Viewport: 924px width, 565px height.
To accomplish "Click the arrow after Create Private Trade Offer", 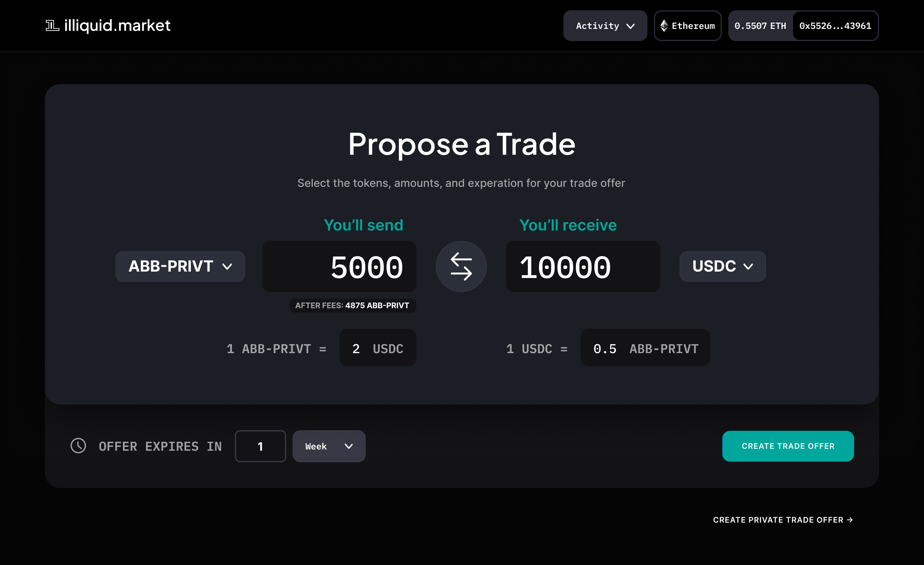I will coord(850,520).
